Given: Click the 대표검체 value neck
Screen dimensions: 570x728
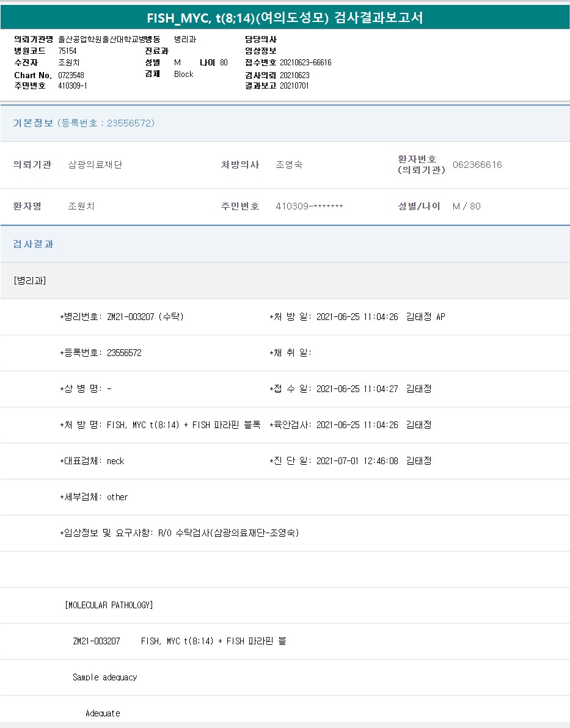Looking at the screenshot, I should point(115,461).
